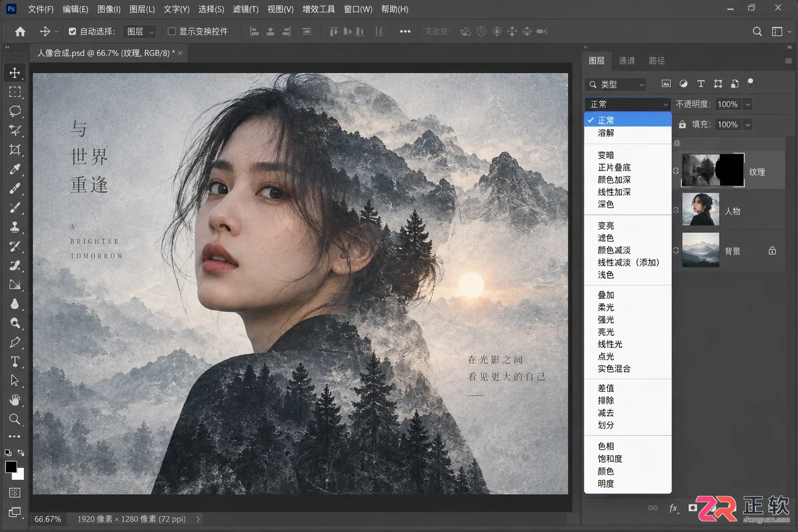
Task: Select the Zoom magnifier tool
Action: point(15,419)
